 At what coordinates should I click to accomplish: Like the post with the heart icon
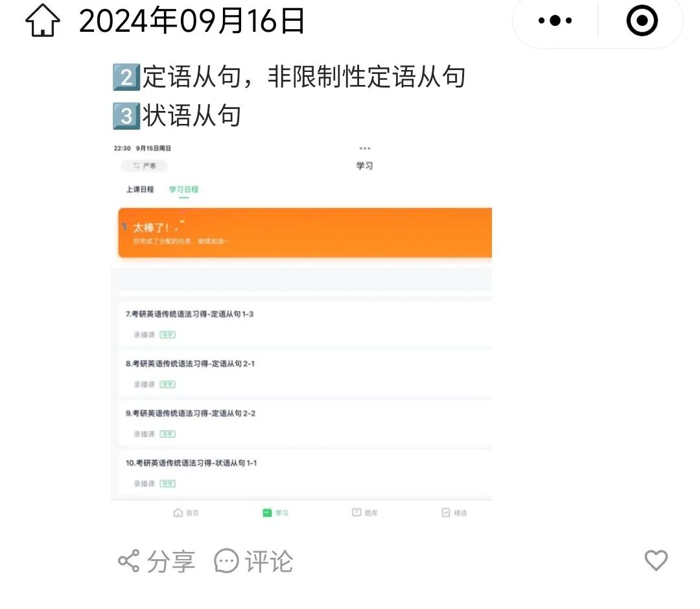coord(656,560)
